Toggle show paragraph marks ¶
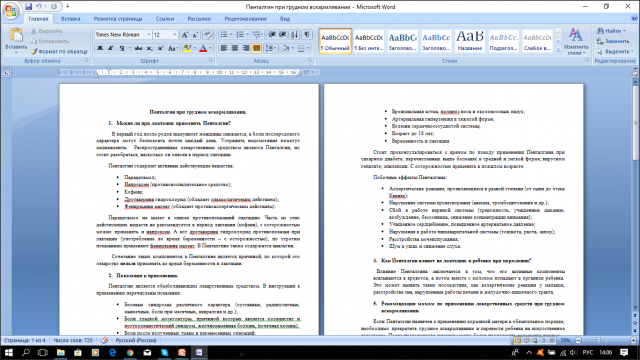 pos(307,35)
